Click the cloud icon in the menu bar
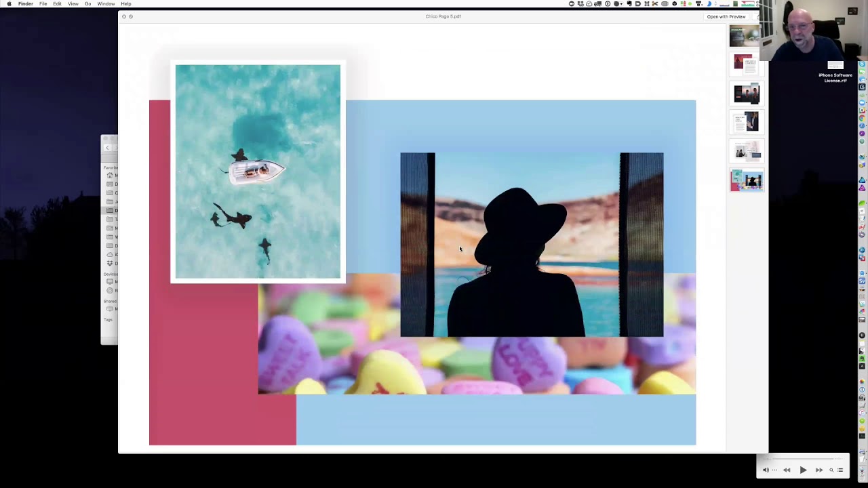Screen dimensions: 868x488 pos(590,3)
